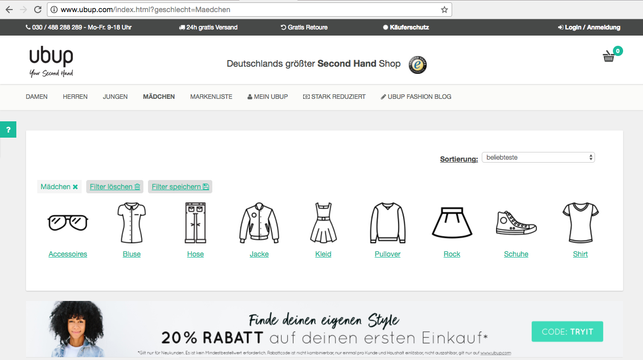Open the Jacke category link

pyautogui.click(x=259, y=254)
